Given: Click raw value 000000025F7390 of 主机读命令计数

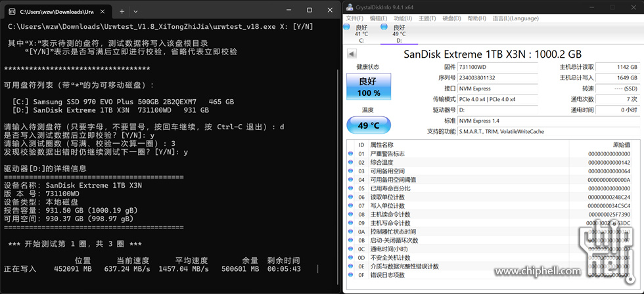Looking at the screenshot, I should coord(609,214).
